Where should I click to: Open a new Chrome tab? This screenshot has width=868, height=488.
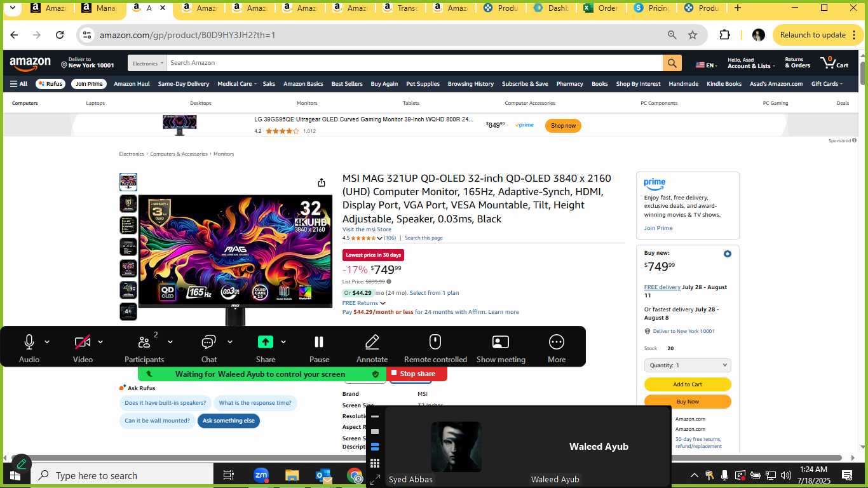pos(737,8)
